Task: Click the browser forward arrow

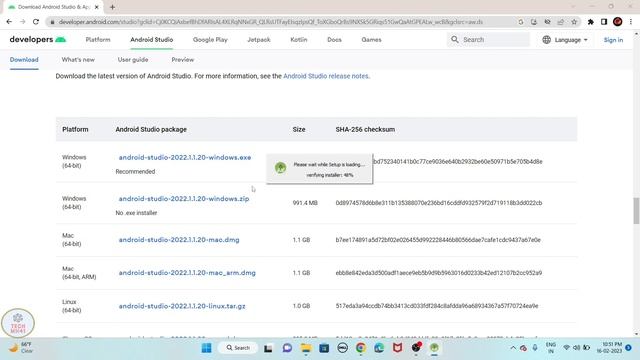Action: pos(22,22)
